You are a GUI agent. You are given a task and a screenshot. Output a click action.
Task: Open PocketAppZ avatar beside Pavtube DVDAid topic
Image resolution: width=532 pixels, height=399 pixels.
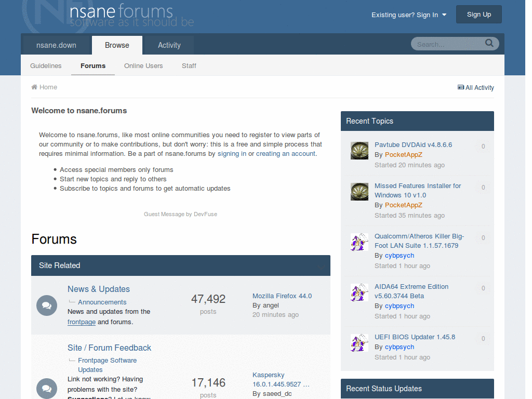point(360,151)
